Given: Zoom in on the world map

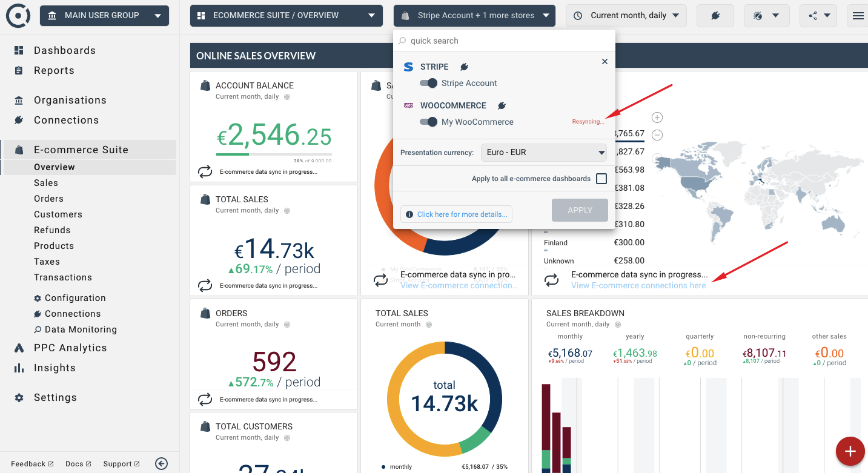Looking at the screenshot, I should 657,117.
